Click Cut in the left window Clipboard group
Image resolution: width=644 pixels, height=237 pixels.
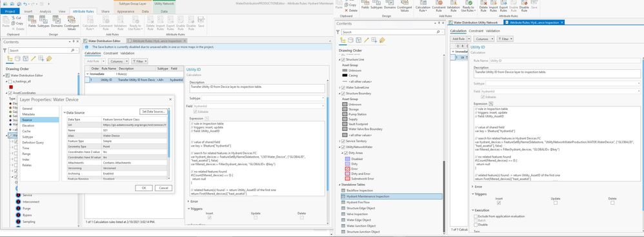[x=16, y=18]
